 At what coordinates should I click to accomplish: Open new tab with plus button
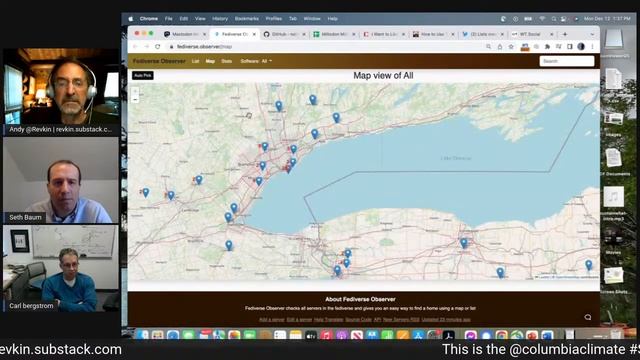tap(565, 34)
